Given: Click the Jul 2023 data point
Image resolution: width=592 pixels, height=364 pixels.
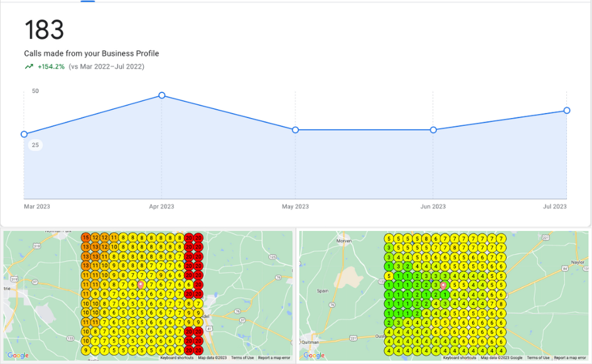Looking at the screenshot, I should [x=567, y=110].
